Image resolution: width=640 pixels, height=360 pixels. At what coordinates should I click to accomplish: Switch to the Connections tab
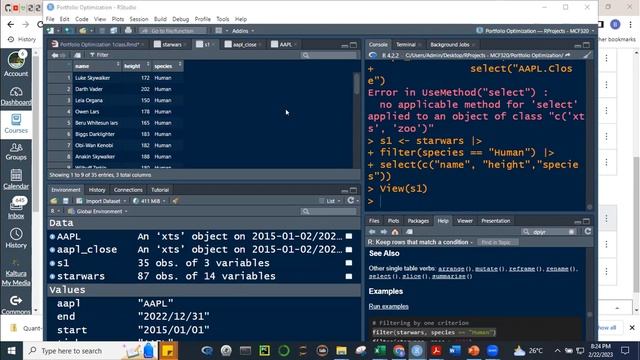(x=128, y=190)
